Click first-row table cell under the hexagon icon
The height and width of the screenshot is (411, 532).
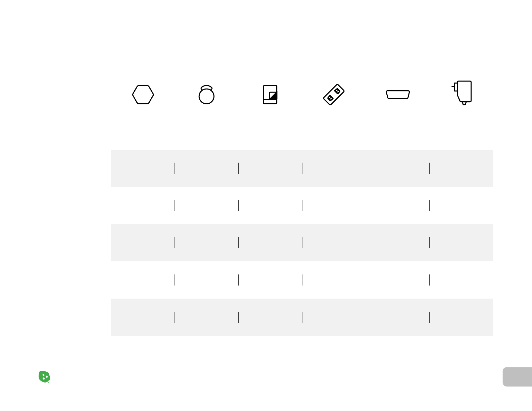point(143,168)
